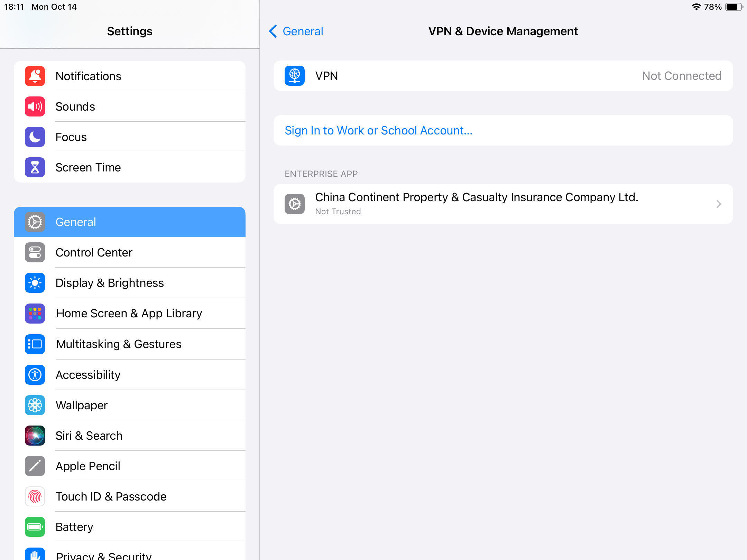
Task: Tap the back chevron next to General
Action: click(273, 31)
